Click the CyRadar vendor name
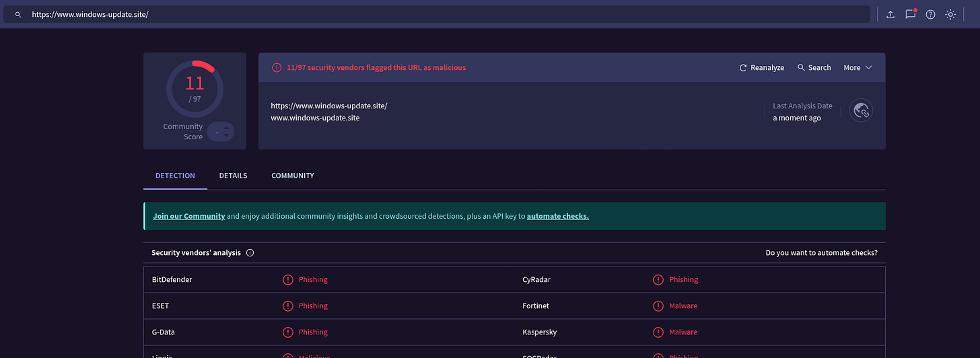This screenshot has width=980, height=358. (x=536, y=279)
